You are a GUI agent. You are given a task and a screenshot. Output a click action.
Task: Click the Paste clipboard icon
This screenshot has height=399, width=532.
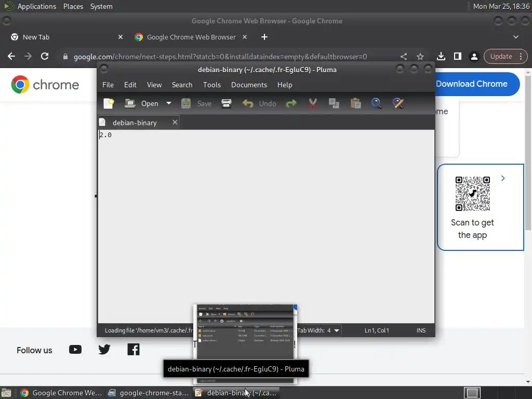coord(355,103)
